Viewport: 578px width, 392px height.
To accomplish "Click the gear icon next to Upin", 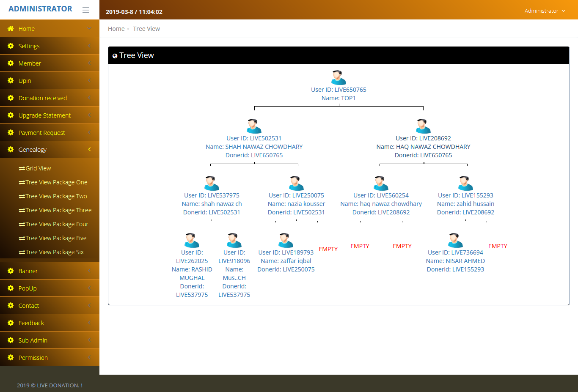I will point(11,80).
